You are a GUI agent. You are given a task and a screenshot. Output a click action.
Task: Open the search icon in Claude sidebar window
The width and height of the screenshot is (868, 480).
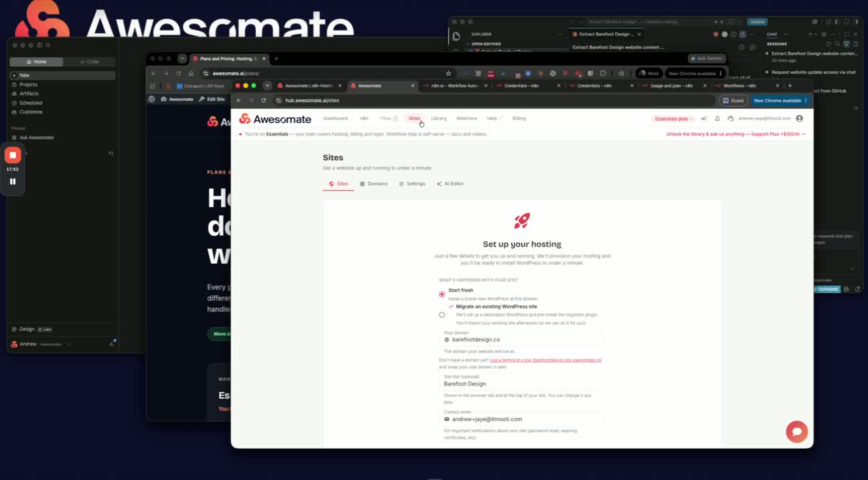[48, 45]
